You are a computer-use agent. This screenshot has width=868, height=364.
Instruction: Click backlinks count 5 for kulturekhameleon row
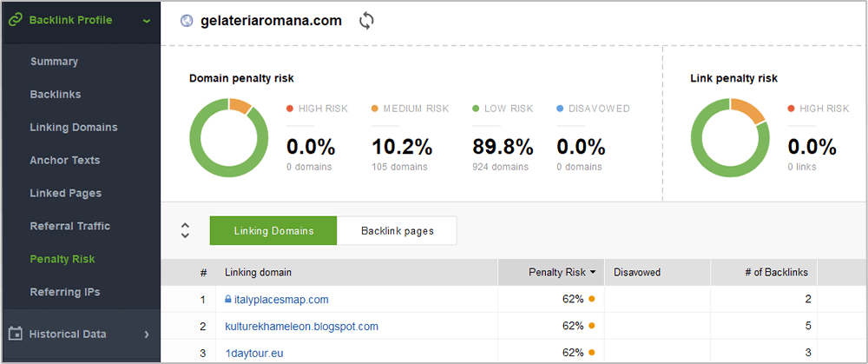click(x=808, y=327)
